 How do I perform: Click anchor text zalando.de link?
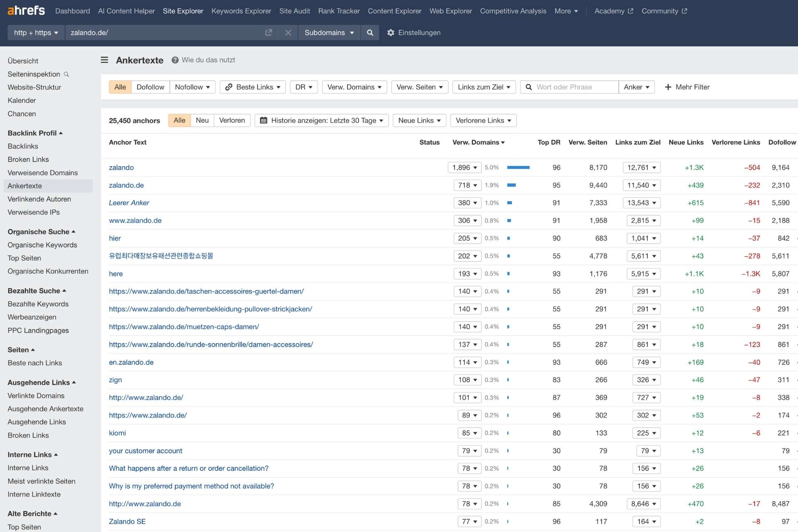126,185
